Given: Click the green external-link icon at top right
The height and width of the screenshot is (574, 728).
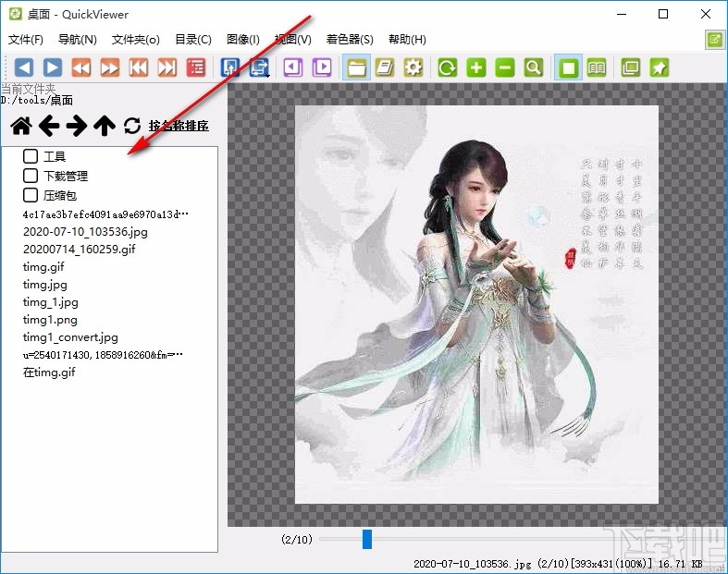Looking at the screenshot, I should pyautogui.click(x=715, y=40).
